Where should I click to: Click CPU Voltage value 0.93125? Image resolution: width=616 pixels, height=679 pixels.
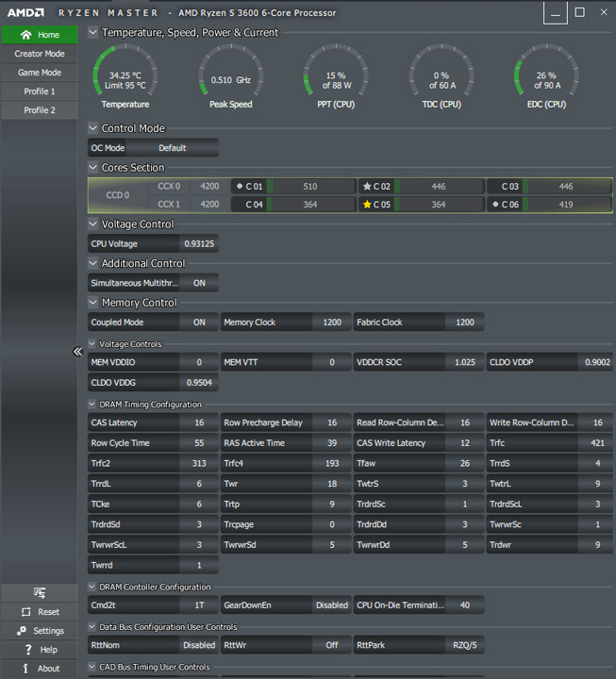pyautogui.click(x=199, y=244)
